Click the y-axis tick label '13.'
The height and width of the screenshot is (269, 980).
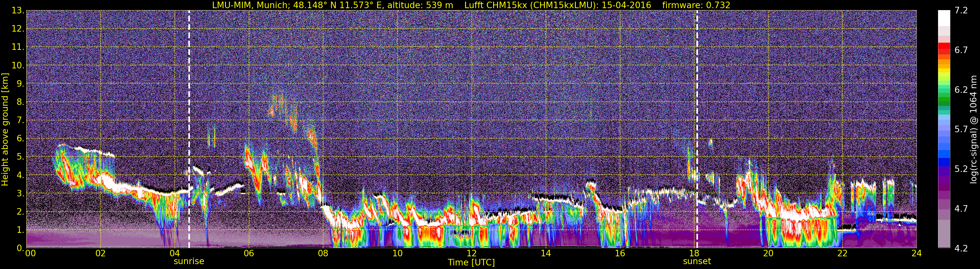pyautogui.click(x=18, y=10)
